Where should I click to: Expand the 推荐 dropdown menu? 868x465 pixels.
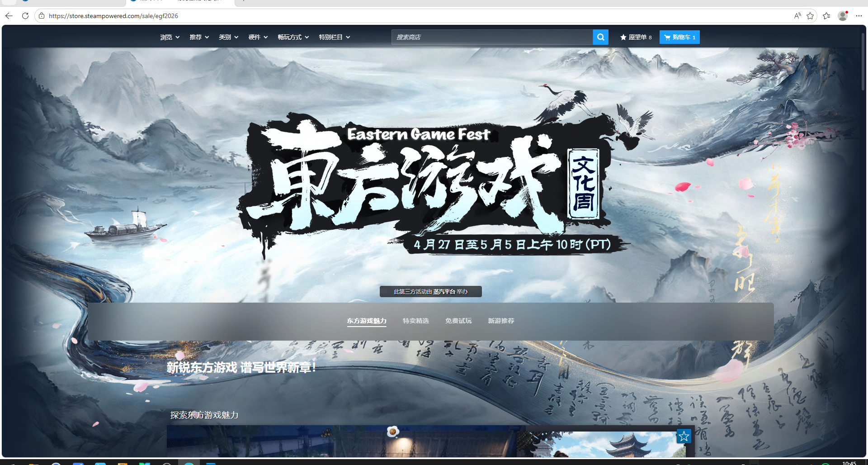click(199, 37)
